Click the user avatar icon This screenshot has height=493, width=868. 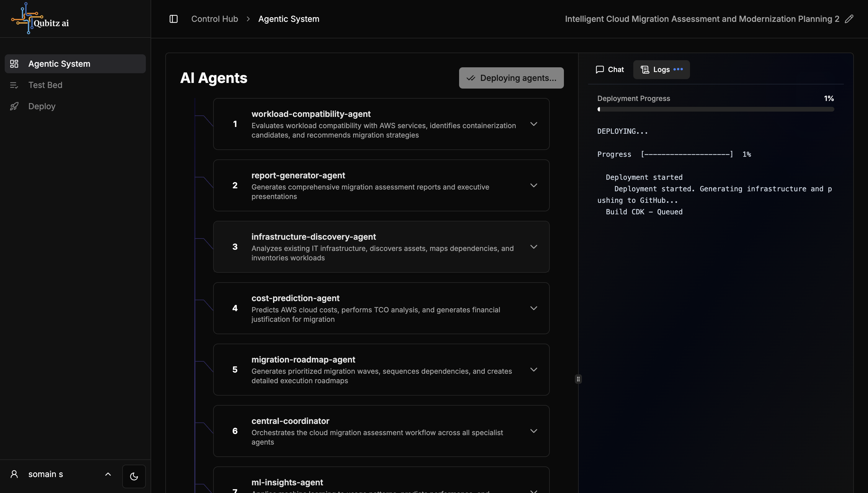pyautogui.click(x=14, y=474)
